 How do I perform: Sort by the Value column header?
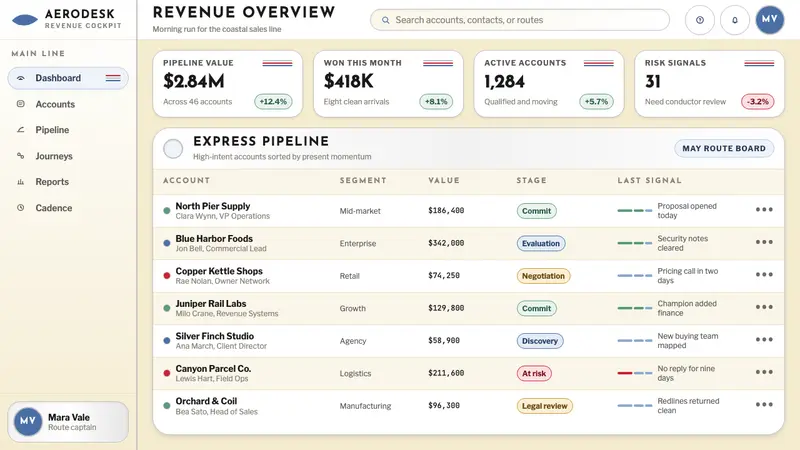pyautogui.click(x=444, y=181)
